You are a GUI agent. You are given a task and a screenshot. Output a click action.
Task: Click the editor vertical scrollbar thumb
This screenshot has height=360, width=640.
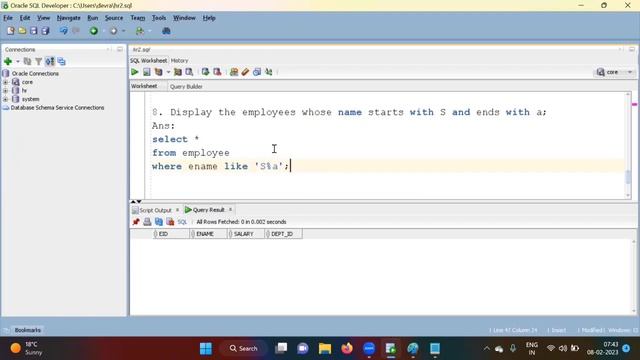[x=628, y=177]
